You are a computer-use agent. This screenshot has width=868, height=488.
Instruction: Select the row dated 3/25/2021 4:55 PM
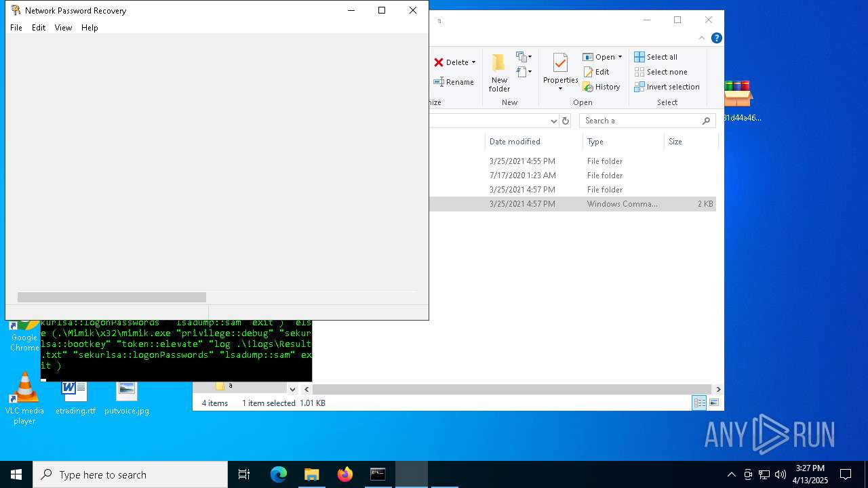click(x=573, y=161)
